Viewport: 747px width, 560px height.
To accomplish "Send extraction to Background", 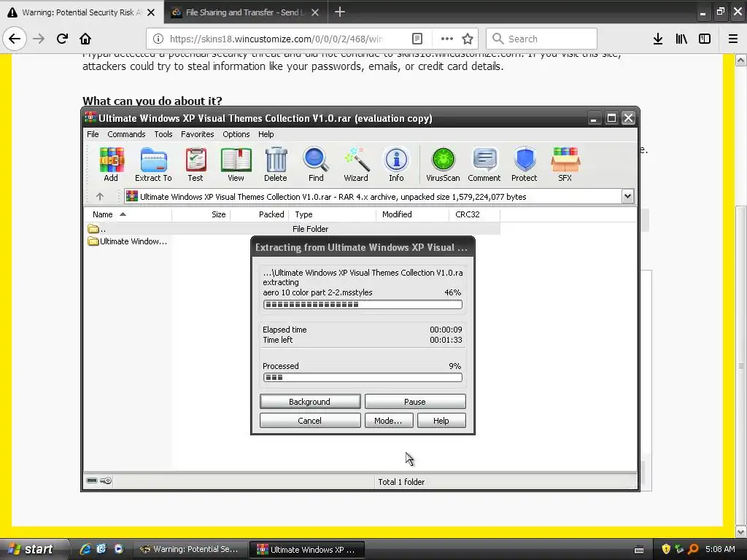I will pos(309,402).
